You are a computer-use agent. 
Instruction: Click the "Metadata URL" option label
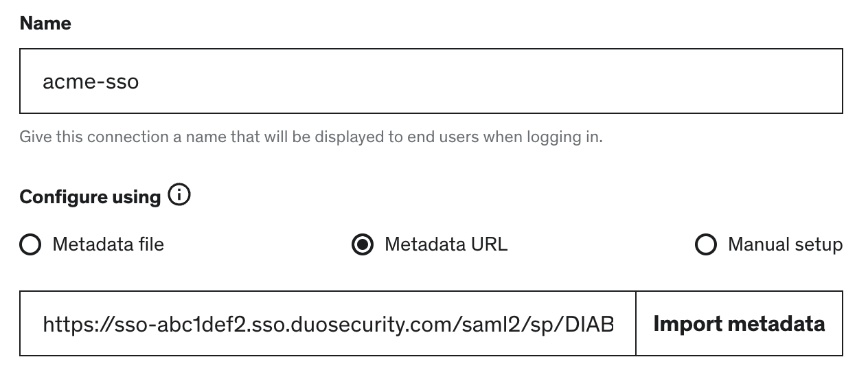446,244
